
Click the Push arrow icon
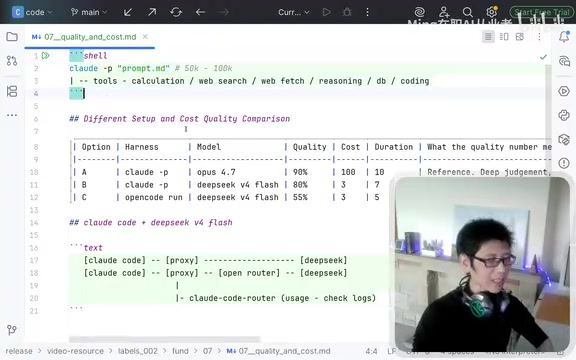[152, 12]
